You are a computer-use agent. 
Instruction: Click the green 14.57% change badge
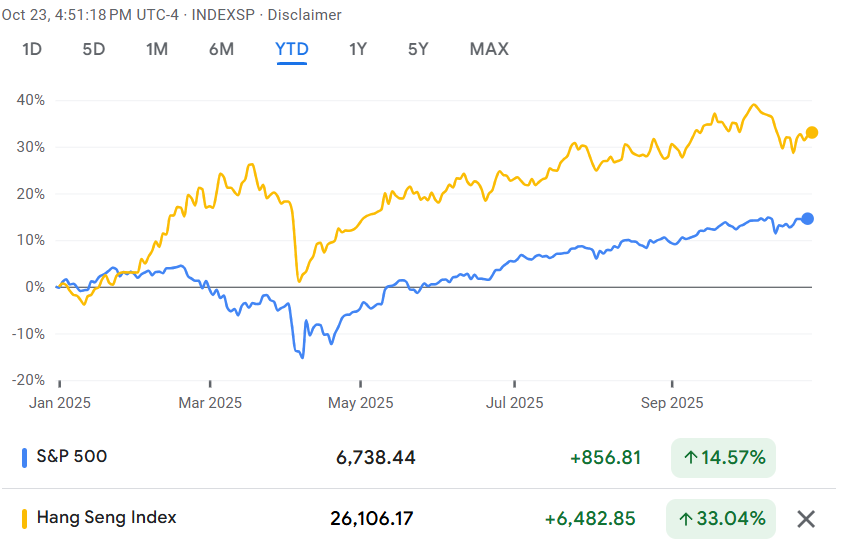[x=724, y=458]
